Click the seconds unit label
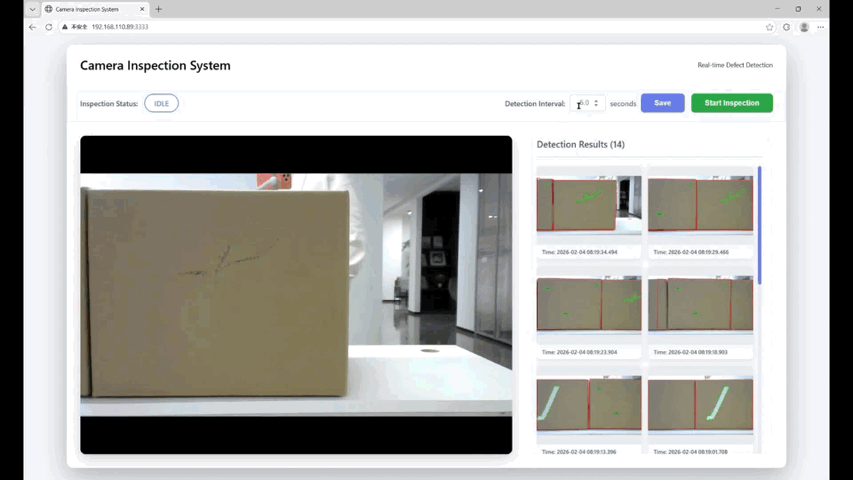The width and height of the screenshot is (853, 480). point(623,103)
